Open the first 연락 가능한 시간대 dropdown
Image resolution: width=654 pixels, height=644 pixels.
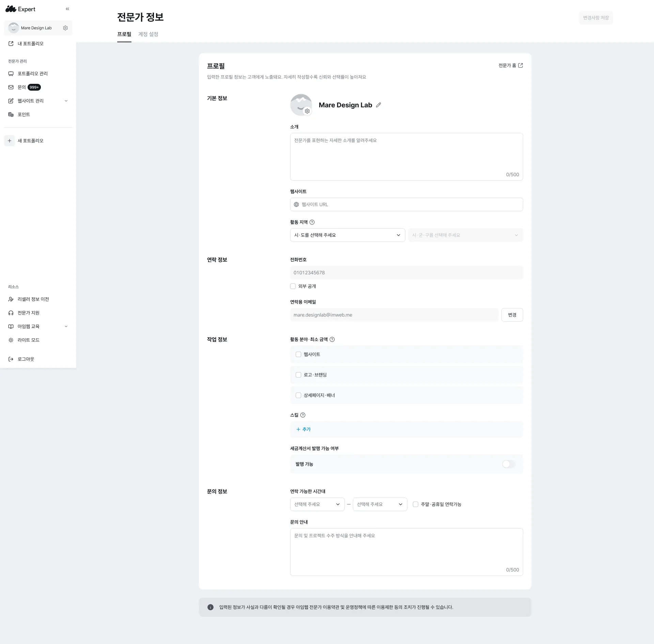(317, 504)
